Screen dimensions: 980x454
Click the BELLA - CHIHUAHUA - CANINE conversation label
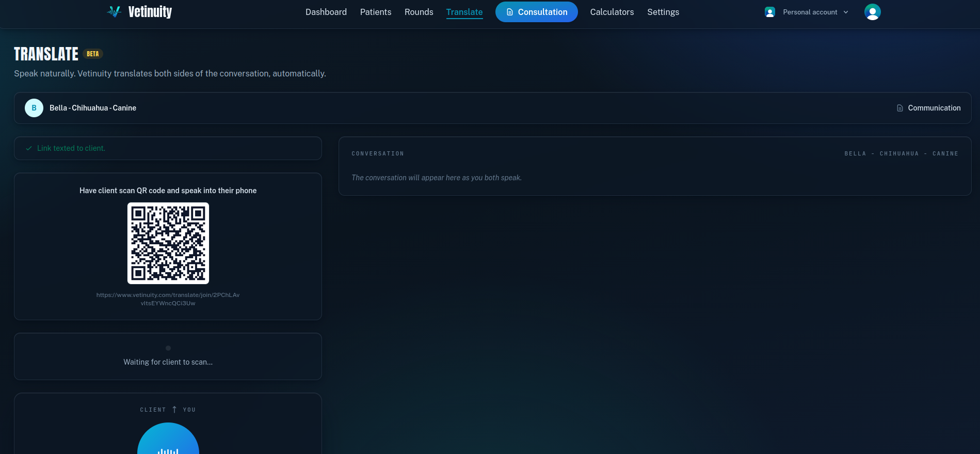[x=901, y=154]
